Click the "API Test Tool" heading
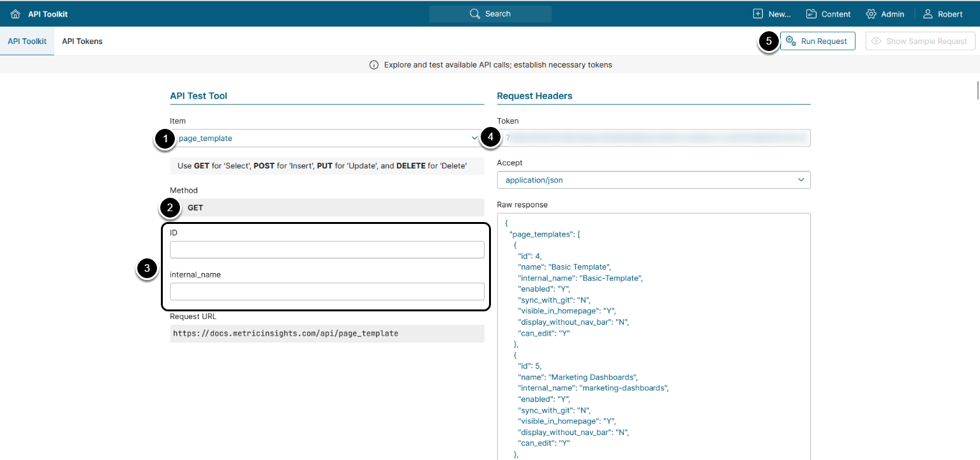This screenshot has height=460, width=980. coord(199,96)
